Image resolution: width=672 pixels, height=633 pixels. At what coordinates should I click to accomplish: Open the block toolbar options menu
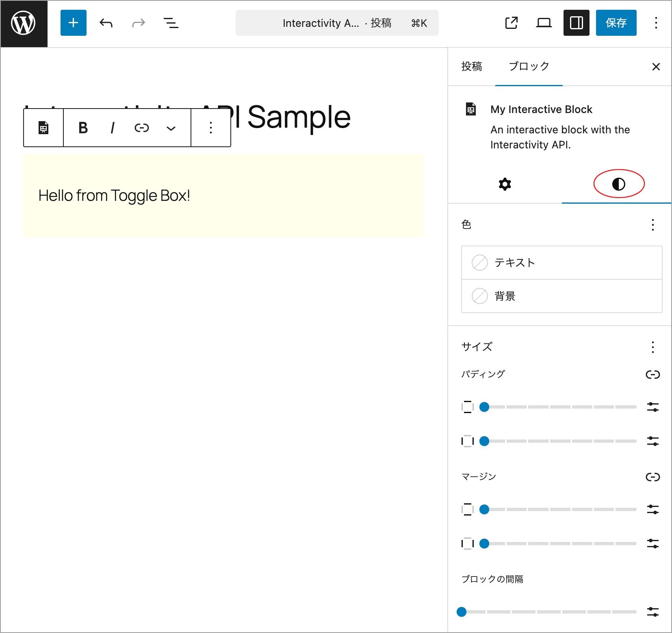coord(211,128)
